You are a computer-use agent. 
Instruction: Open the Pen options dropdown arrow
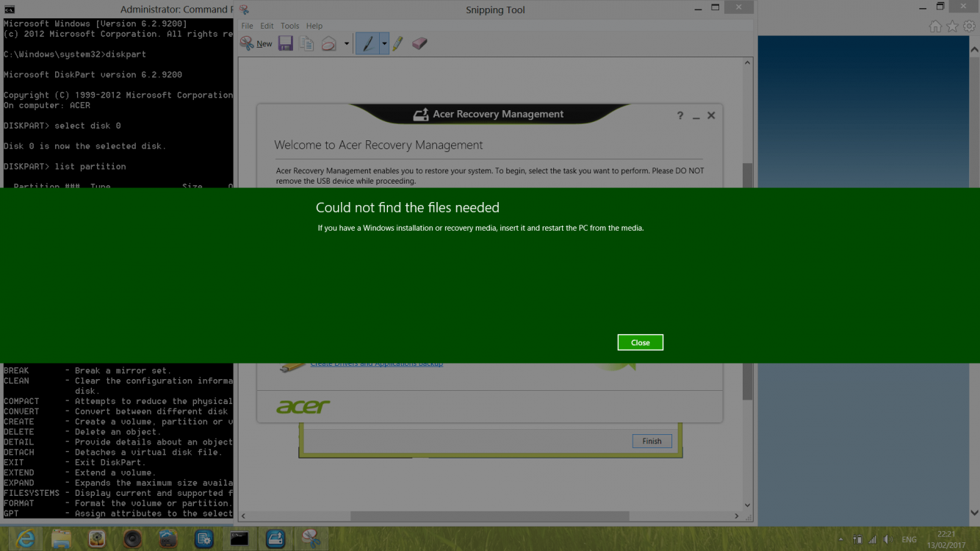383,44
